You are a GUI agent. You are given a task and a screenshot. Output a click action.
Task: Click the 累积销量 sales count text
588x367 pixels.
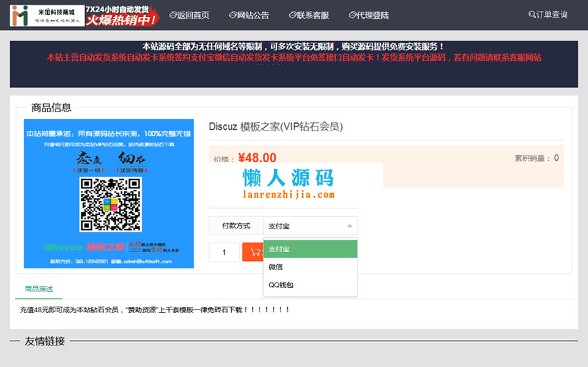click(x=537, y=158)
